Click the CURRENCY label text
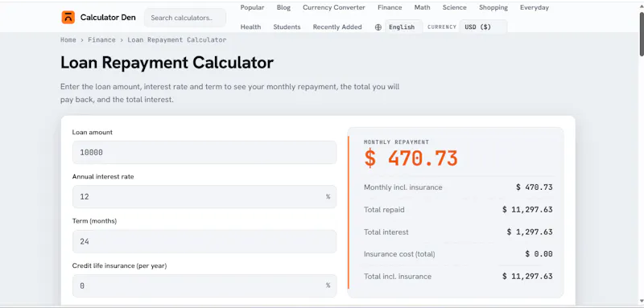This screenshot has height=308, width=644. tap(442, 27)
